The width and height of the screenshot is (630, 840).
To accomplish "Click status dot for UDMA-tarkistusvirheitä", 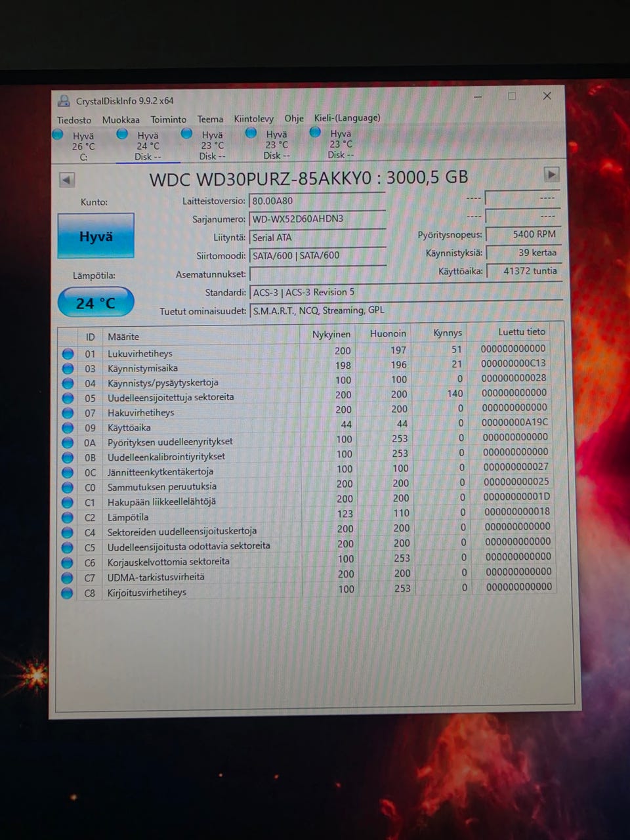I will tap(68, 578).
